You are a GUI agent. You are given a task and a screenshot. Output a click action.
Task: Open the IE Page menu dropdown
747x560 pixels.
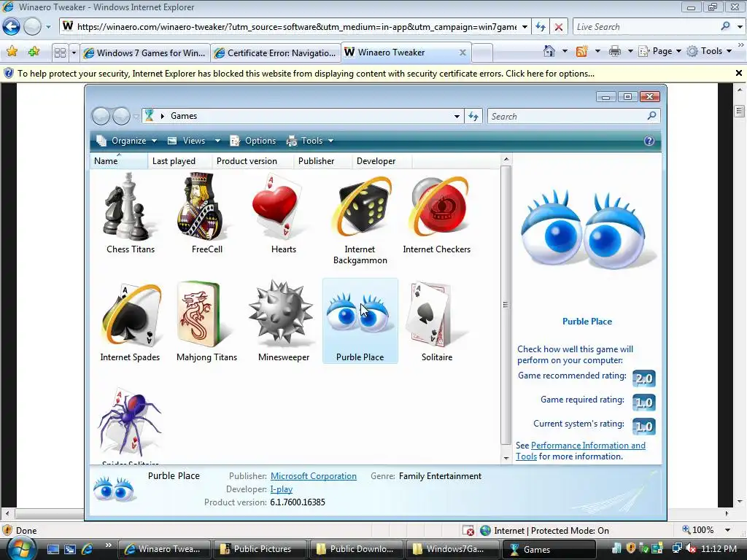tap(660, 51)
